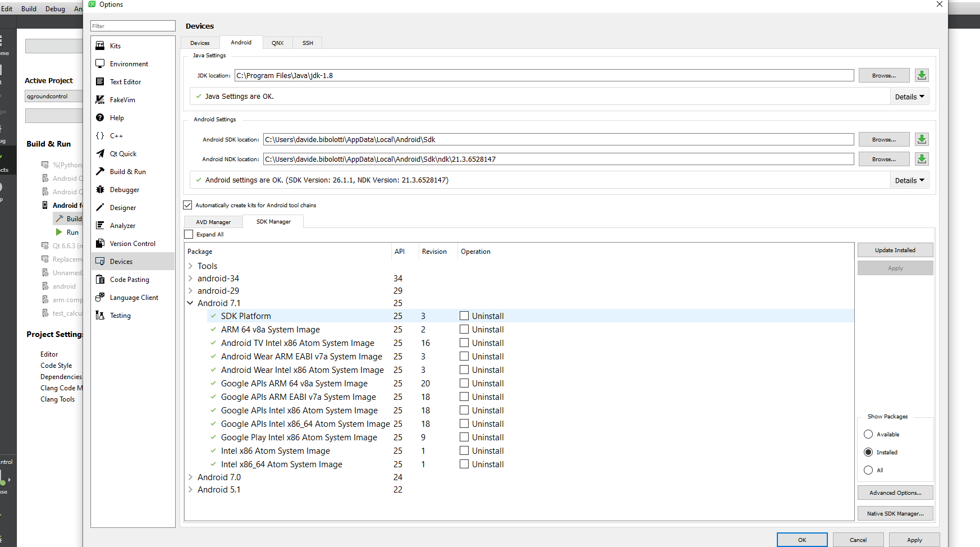Click the Qt Quick paper plane icon

pos(100,153)
